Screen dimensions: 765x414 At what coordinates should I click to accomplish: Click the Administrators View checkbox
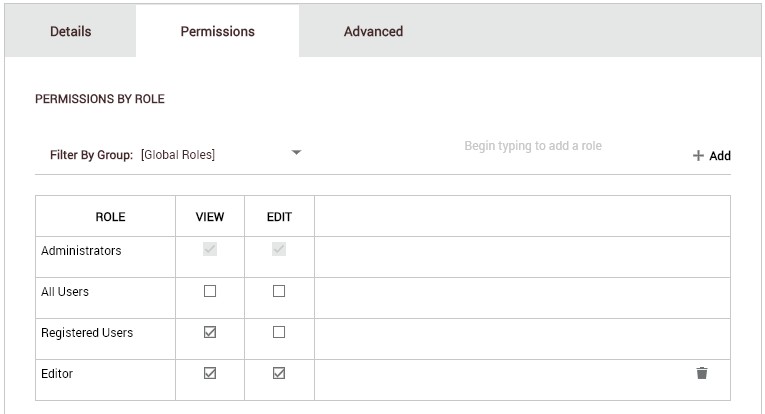click(210, 249)
